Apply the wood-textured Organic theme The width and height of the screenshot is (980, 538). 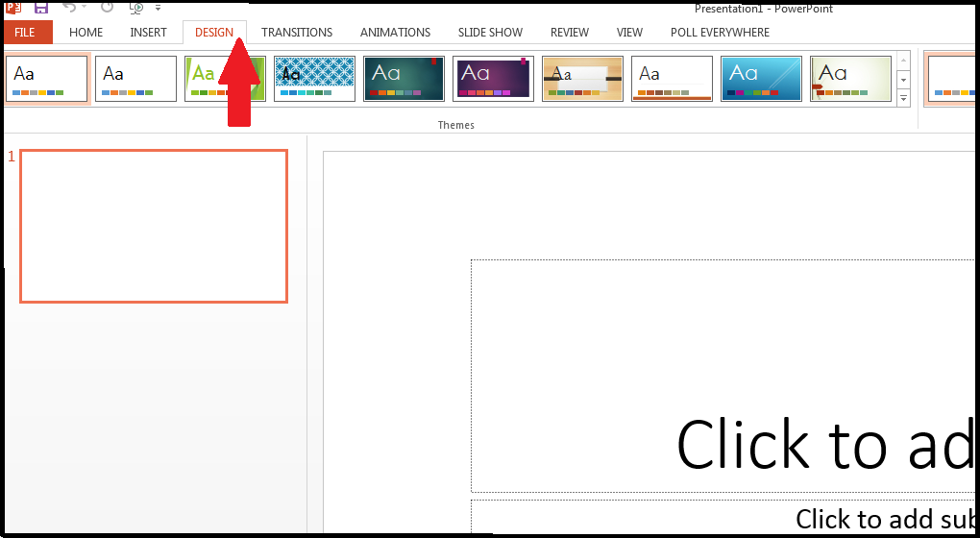tap(582, 79)
